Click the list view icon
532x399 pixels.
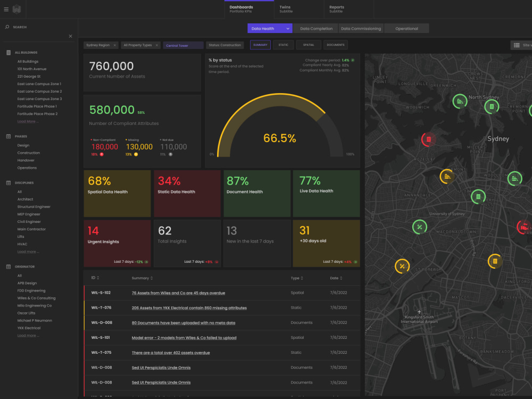click(517, 45)
